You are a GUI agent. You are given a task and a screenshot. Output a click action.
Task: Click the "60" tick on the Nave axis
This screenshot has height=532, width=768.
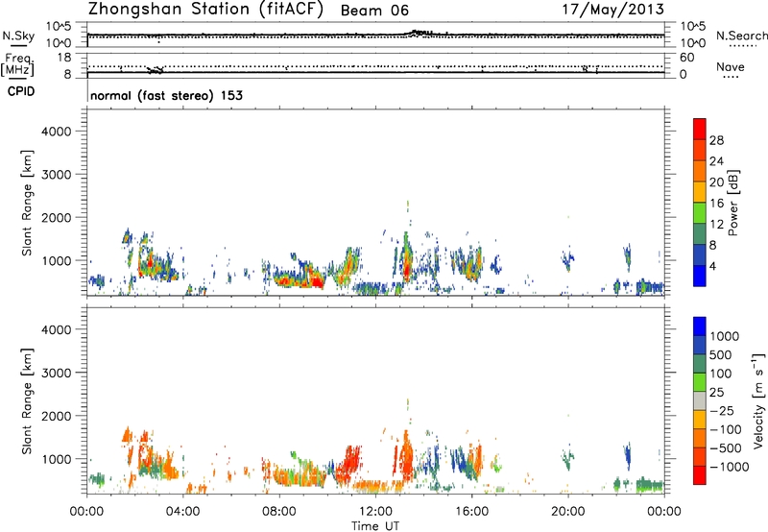(686, 58)
